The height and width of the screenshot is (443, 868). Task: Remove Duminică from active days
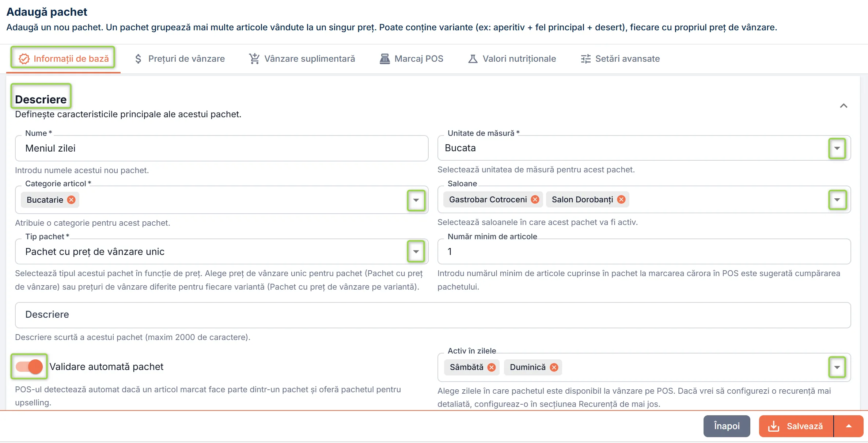(554, 367)
